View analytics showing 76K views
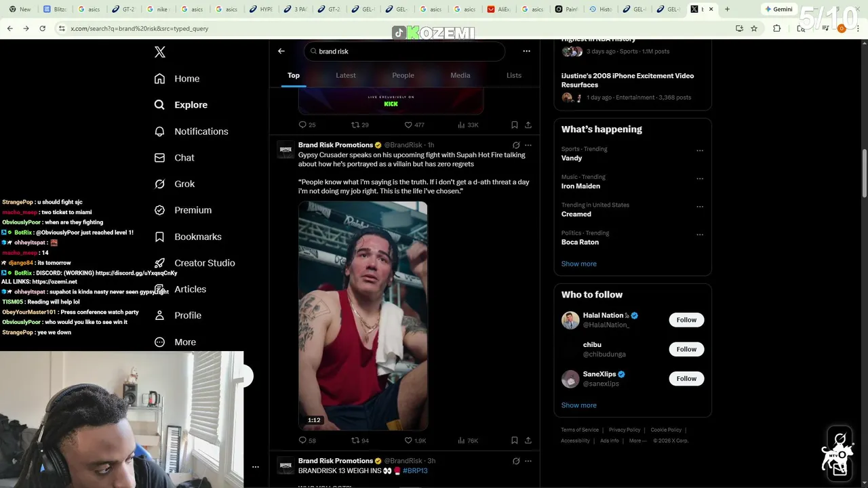This screenshot has height=488, width=868. point(468,441)
